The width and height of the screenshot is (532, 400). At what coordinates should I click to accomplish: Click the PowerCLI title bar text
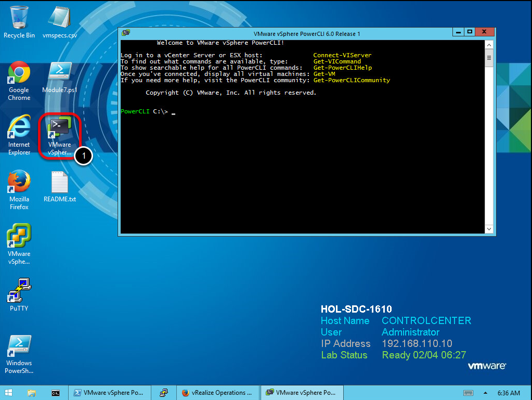pos(307,34)
